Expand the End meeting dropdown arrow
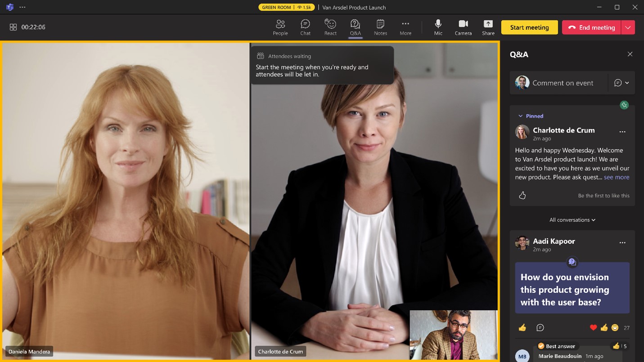The height and width of the screenshot is (362, 644). pyautogui.click(x=628, y=27)
